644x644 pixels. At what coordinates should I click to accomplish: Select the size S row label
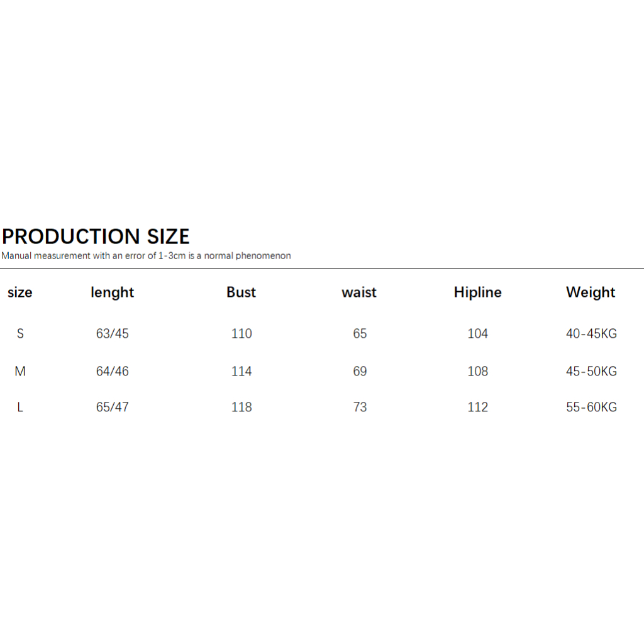pos(20,334)
